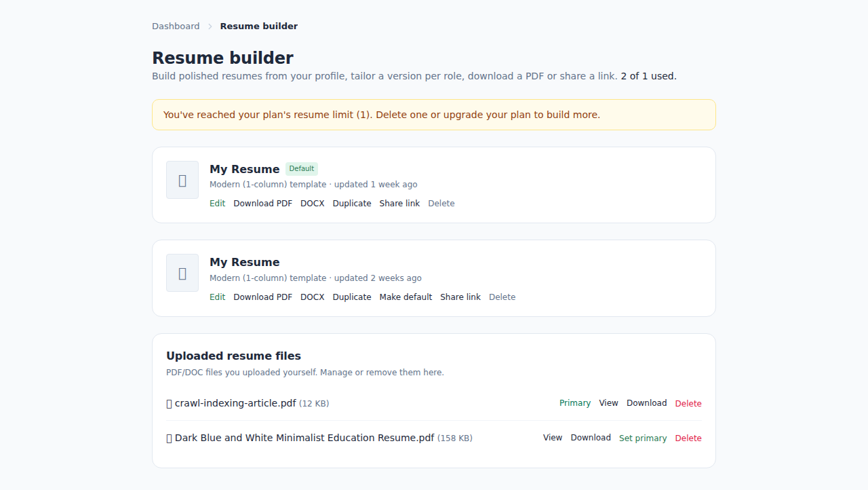Select the crawl-indexing-article.pdf file name

pyautogui.click(x=235, y=403)
